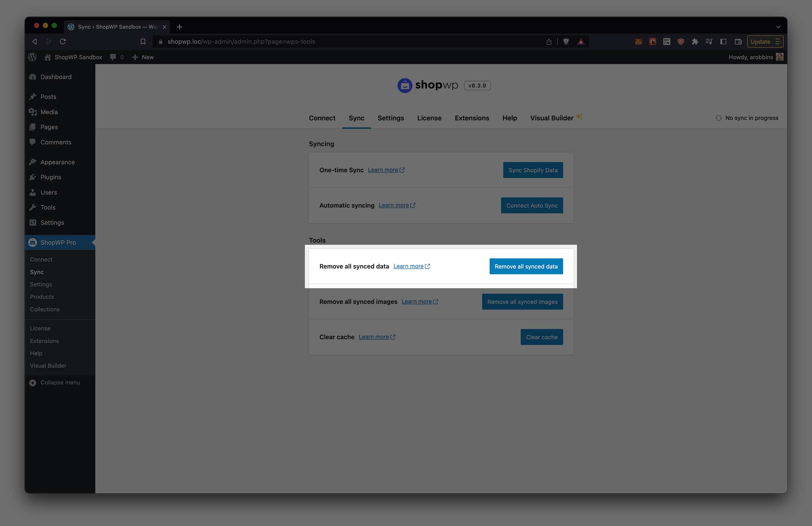Click the Visual Builder star toggle
Viewport: 812px width, 526px height.
(x=580, y=116)
